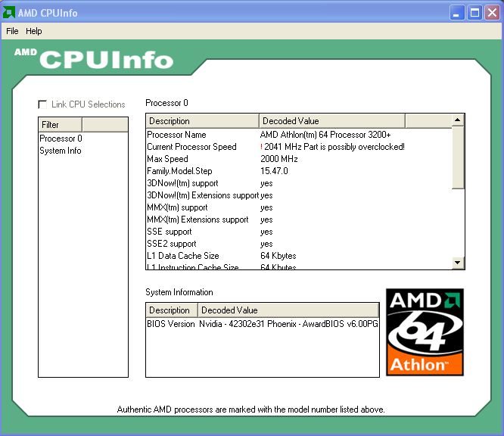Click the processor table Decoded Value header

pyautogui.click(x=332, y=121)
